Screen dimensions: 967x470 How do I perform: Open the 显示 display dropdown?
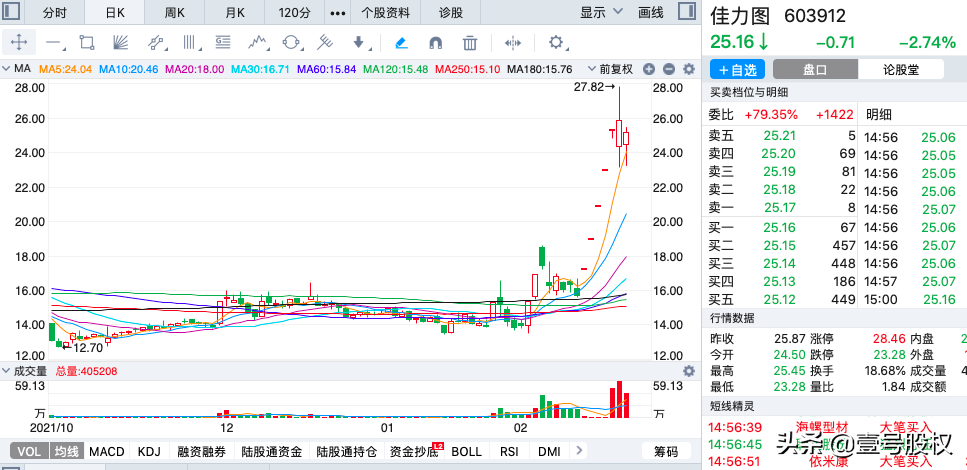point(601,12)
